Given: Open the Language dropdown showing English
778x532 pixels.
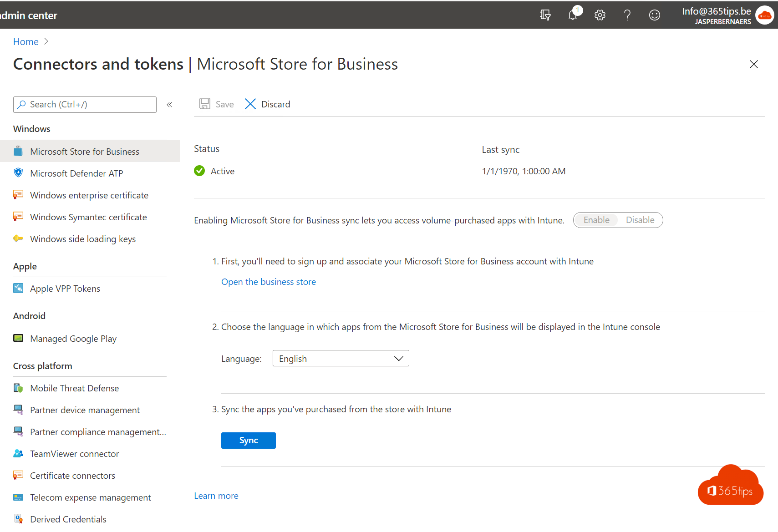Looking at the screenshot, I should [x=341, y=358].
